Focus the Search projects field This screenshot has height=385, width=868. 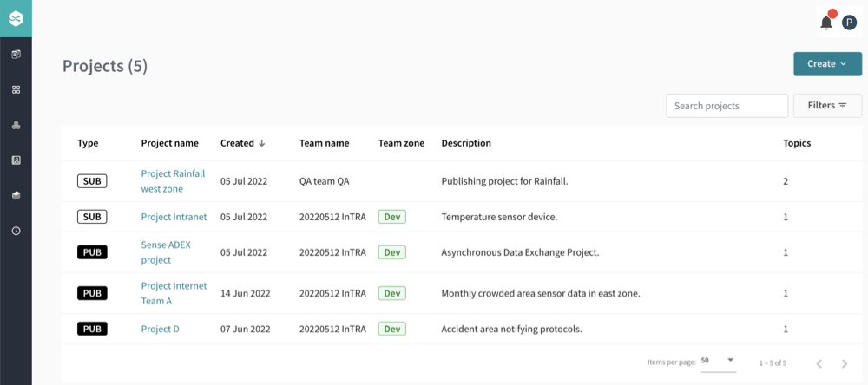[x=727, y=106]
